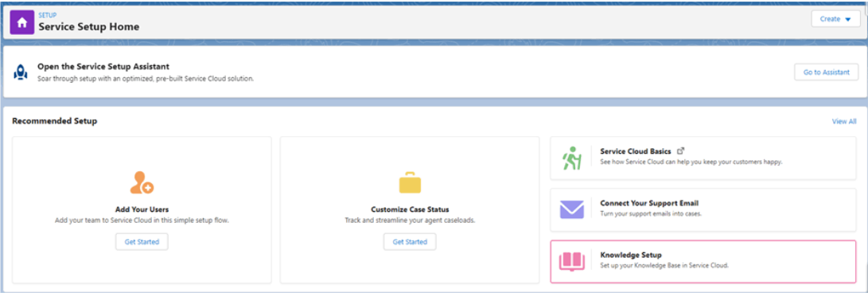The height and width of the screenshot is (293, 868).
Task: Open the Service Cloud Basics title
Action: (x=636, y=151)
